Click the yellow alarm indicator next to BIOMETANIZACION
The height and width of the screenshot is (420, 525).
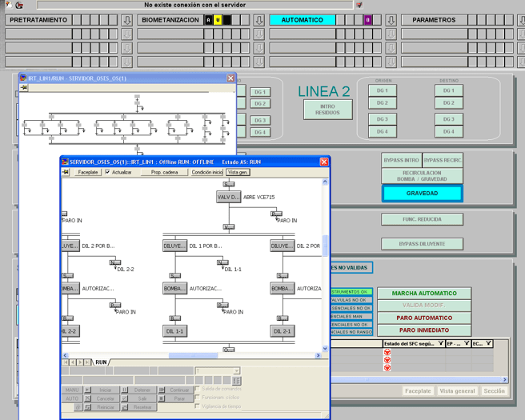click(218, 20)
